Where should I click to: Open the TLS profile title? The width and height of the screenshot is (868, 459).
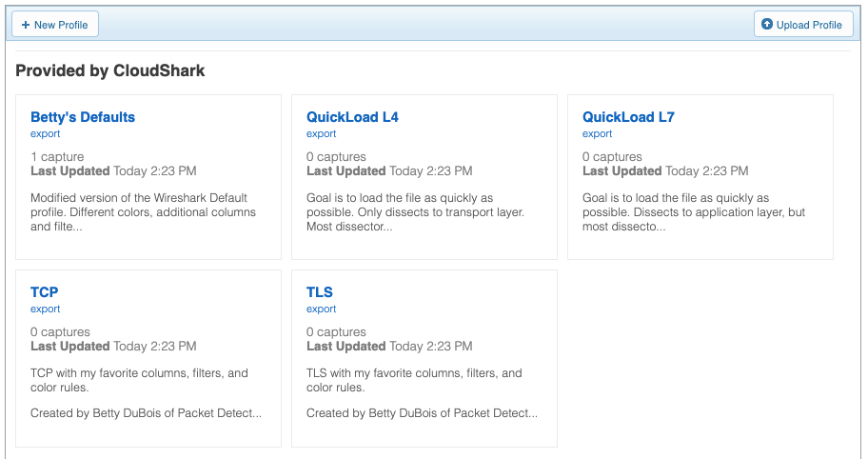[x=320, y=291]
